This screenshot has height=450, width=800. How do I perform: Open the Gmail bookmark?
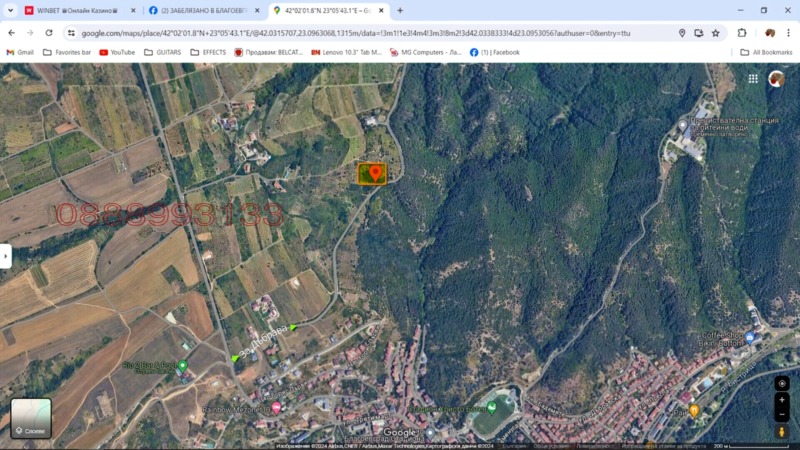pos(20,52)
